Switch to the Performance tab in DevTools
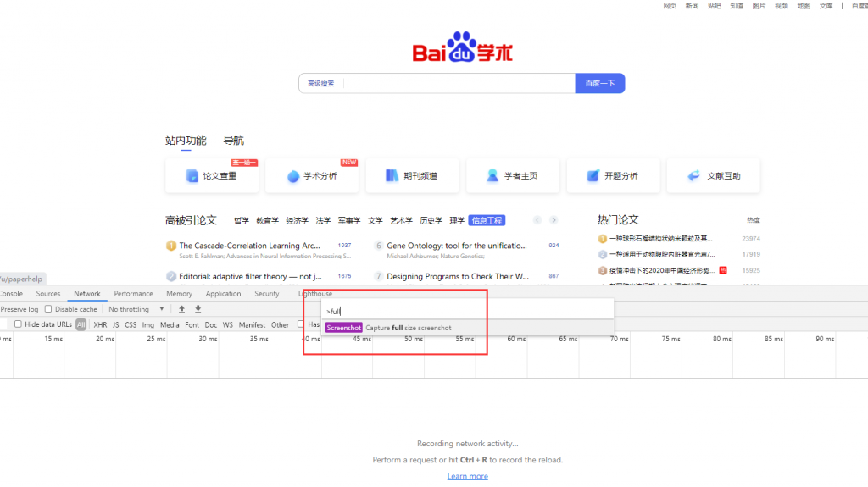The image size is (868, 487). 133,294
